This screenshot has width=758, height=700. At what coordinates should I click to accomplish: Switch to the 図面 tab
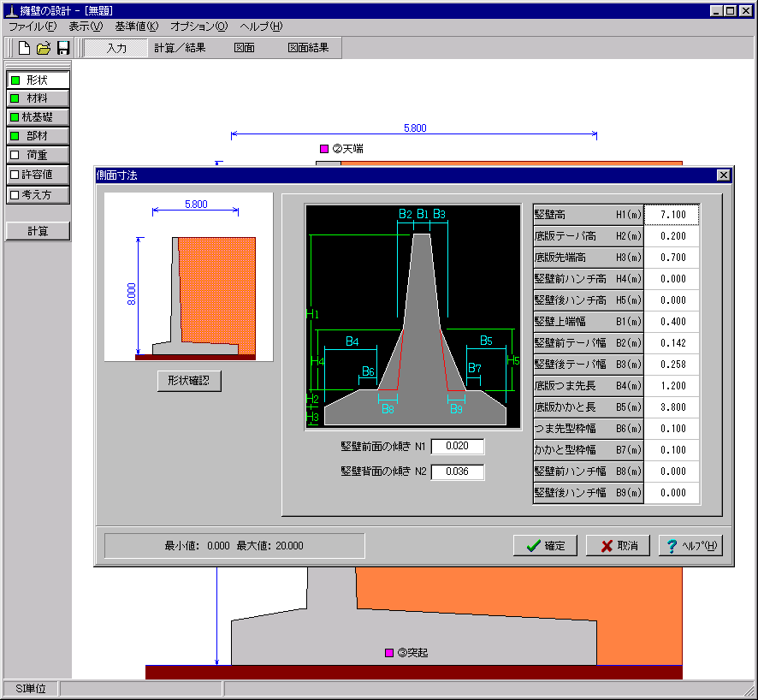pos(244,48)
